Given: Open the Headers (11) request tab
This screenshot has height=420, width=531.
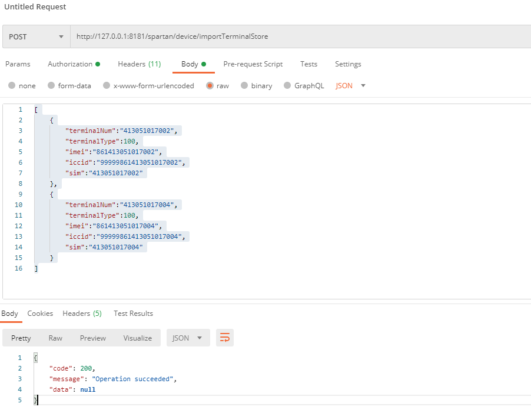Looking at the screenshot, I should click(139, 64).
